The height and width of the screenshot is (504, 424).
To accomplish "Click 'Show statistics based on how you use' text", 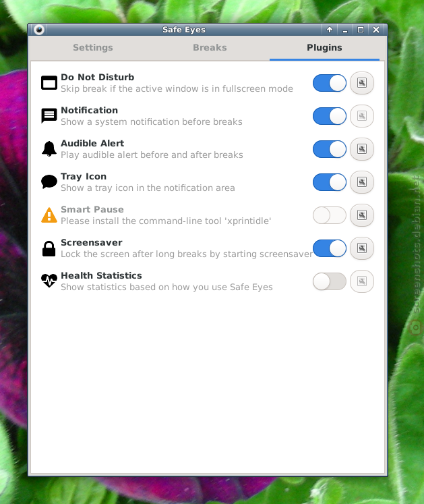I will pos(166,287).
